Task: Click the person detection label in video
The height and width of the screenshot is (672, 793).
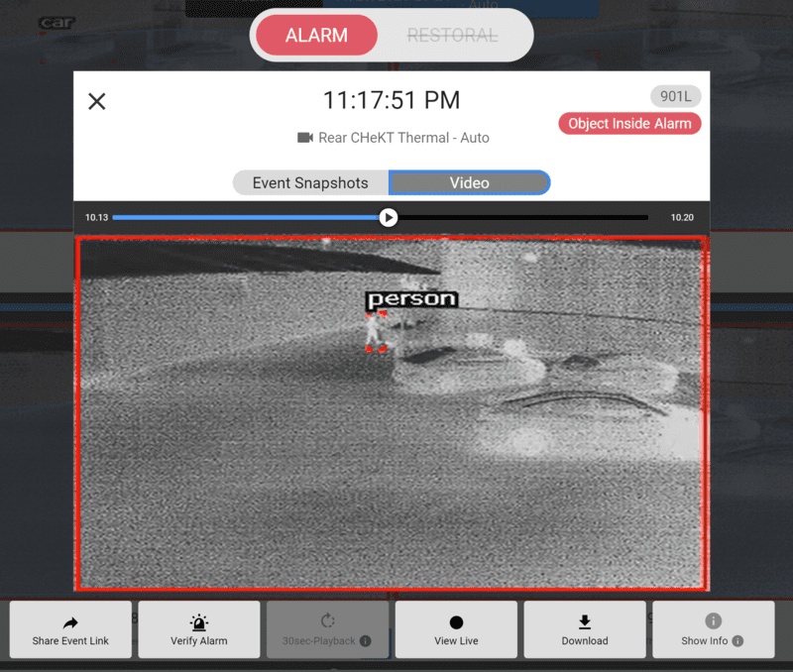Action: tap(411, 299)
